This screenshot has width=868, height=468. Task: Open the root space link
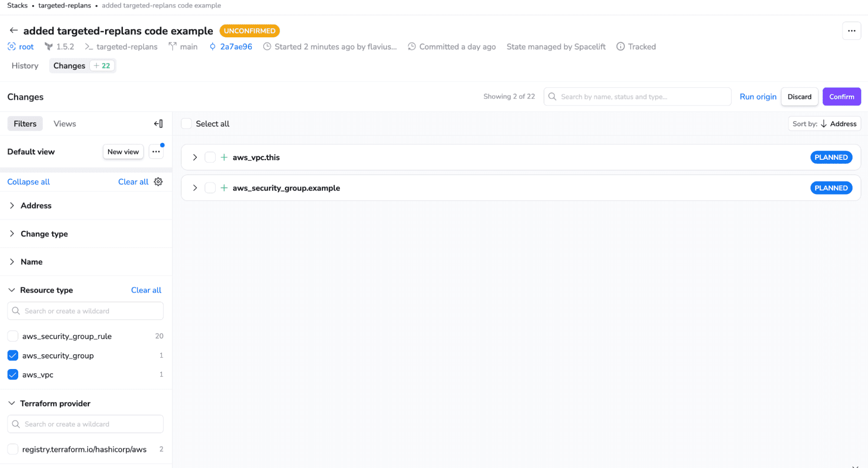(26, 46)
